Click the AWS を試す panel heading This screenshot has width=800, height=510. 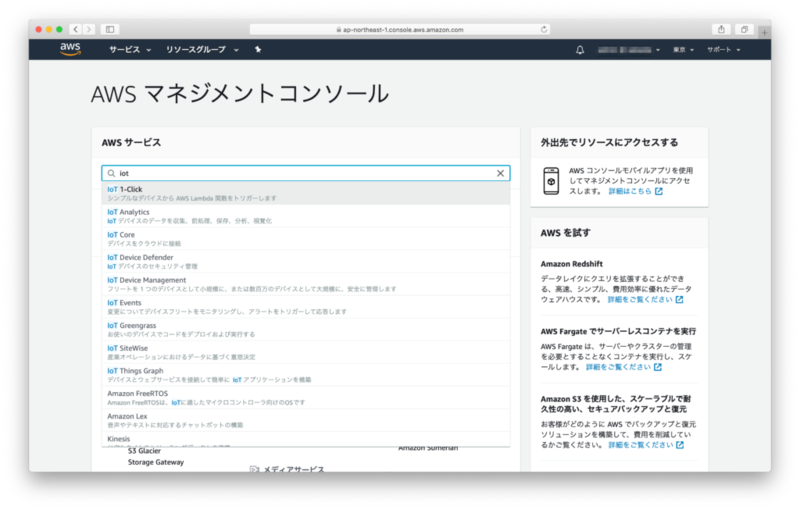point(565,233)
